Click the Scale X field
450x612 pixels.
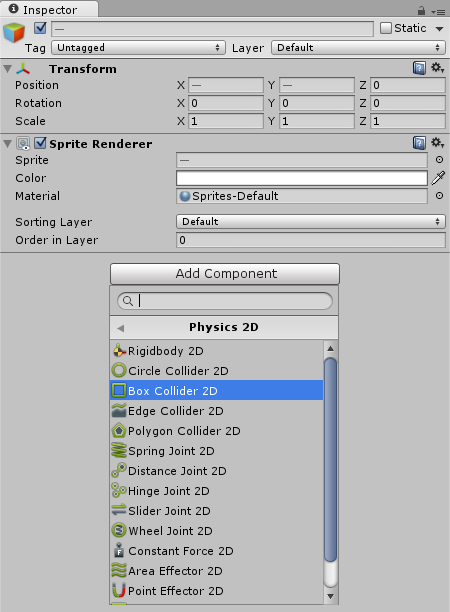coord(226,121)
